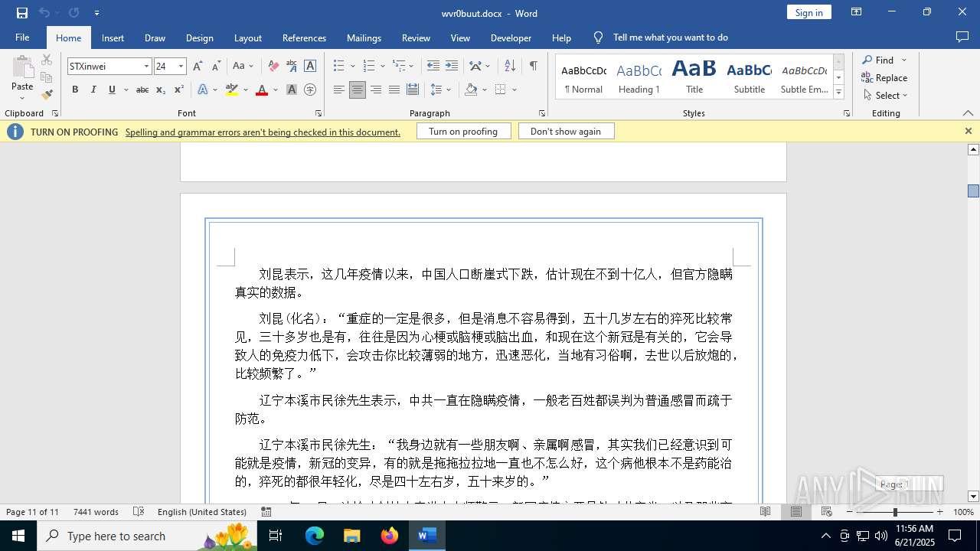This screenshot has height=551, width=980.
Task: Click the Format Painter brush icon
Action: pos(47,95)
